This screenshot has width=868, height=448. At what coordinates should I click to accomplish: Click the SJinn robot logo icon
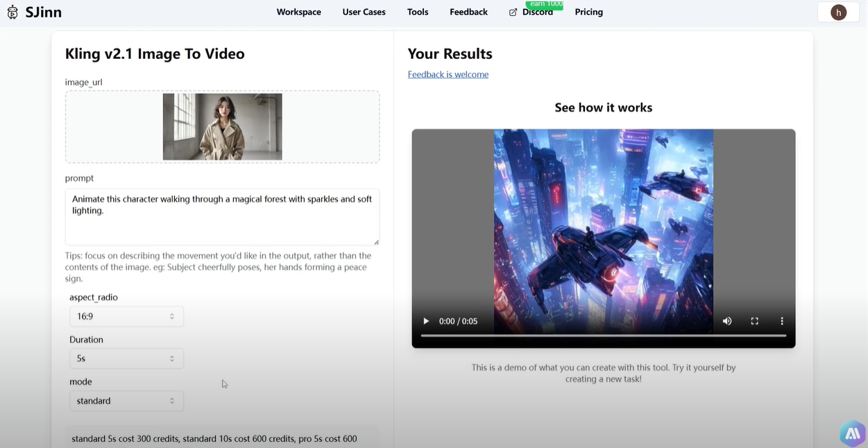pos(12,12)
